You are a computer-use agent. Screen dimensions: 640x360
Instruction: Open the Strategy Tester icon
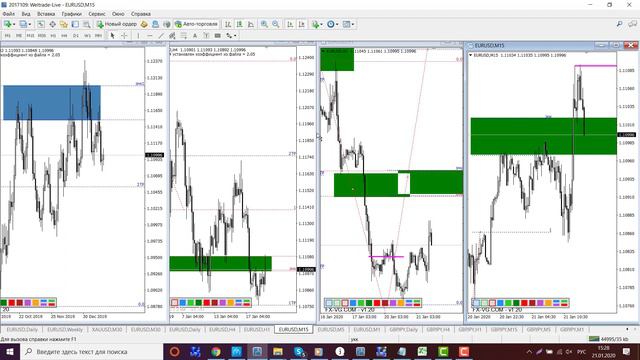point(87,24)
